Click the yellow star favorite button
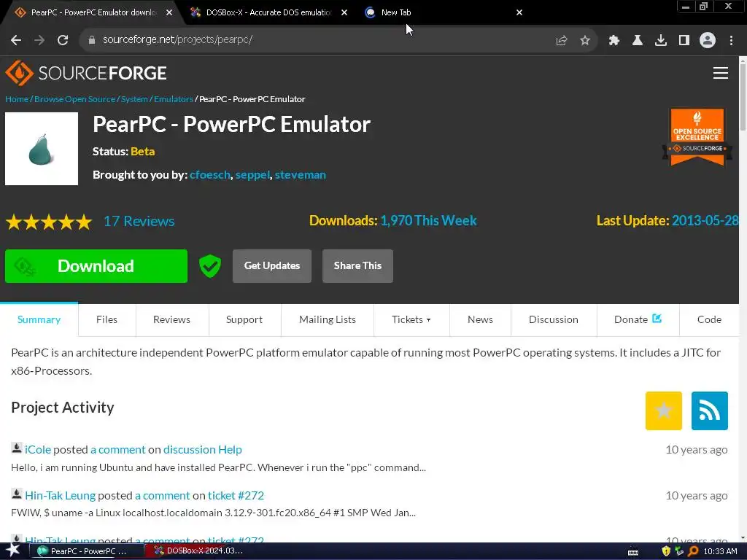 (x=663, y=411)
